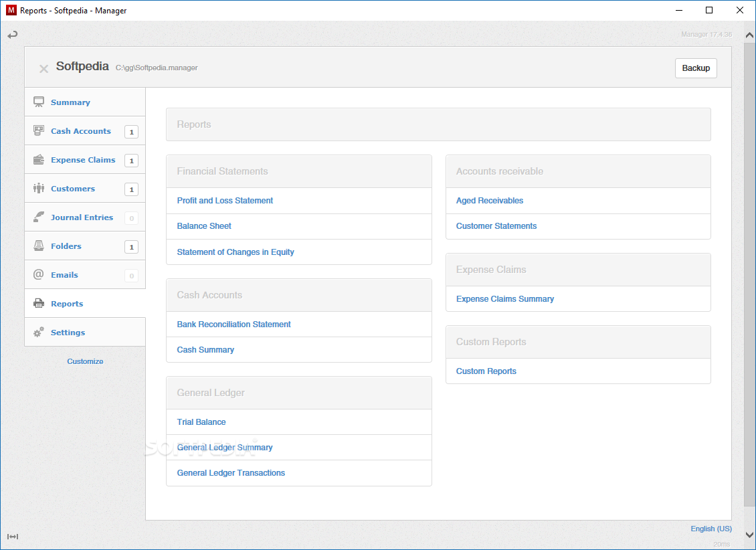
Task: Click the Expense Claims sidebar icon
Action: [39, 160]
